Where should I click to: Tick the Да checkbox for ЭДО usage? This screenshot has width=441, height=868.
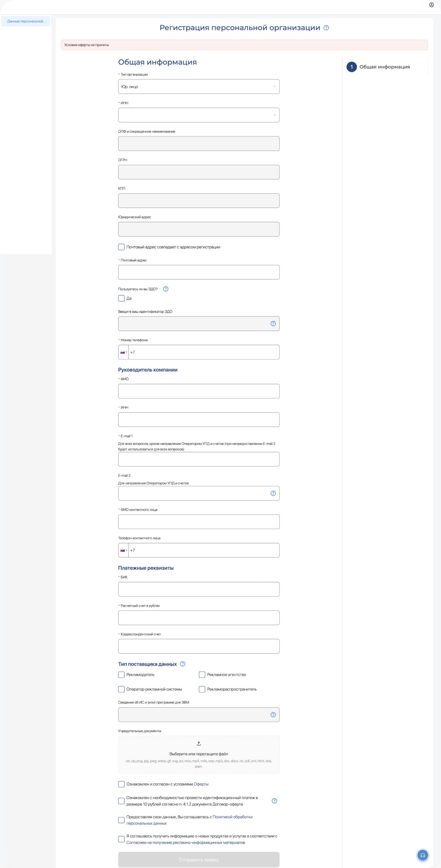121,298
